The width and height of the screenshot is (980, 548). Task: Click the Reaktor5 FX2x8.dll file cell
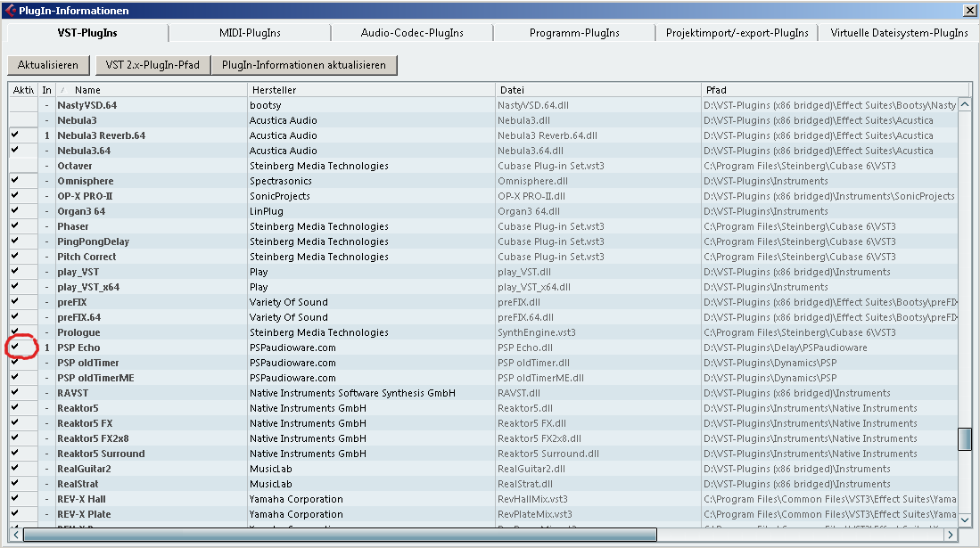coord(539,438)
